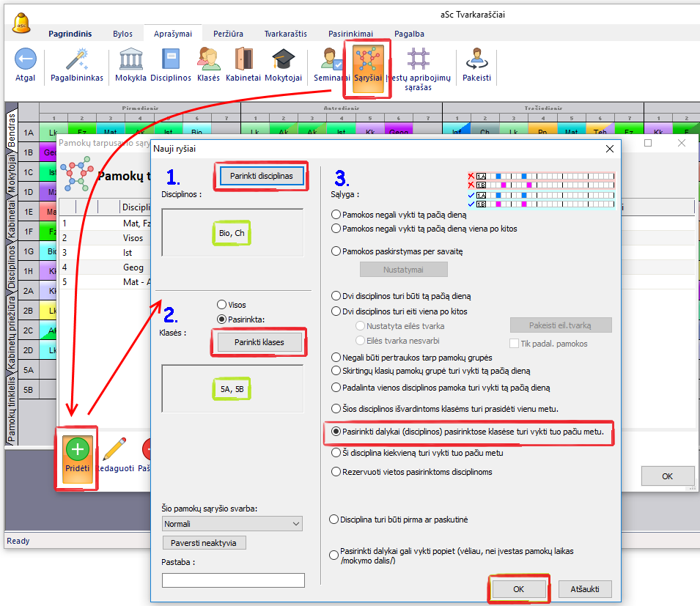Select 'Disciplina turi būti pirma ar paskutinė'
This screenshot has height=606, width=700.
click(x=334, y=520)
